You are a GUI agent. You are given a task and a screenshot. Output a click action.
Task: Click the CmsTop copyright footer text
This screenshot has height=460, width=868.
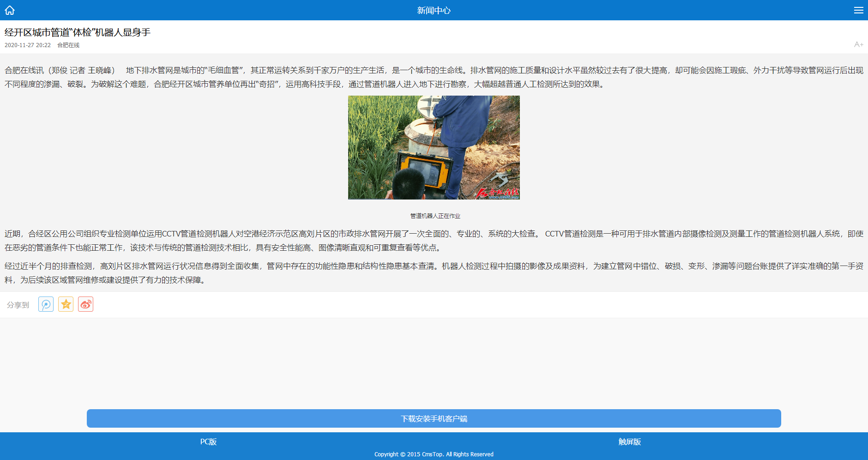point(434,454)
